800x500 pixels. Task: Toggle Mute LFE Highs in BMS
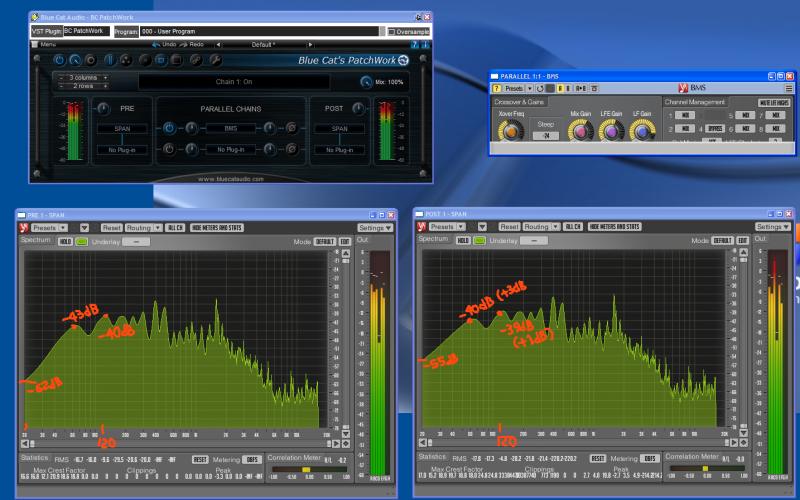(x=774, y=103)
